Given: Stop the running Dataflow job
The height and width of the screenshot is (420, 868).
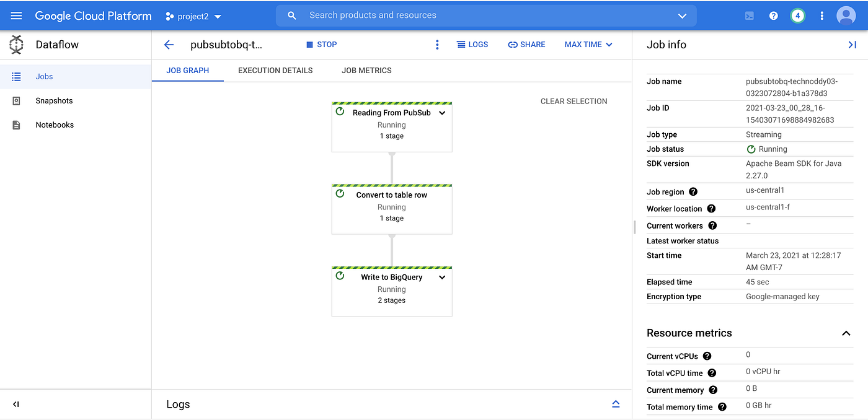Looking at the screenshot, I should [x=322, y=45].
